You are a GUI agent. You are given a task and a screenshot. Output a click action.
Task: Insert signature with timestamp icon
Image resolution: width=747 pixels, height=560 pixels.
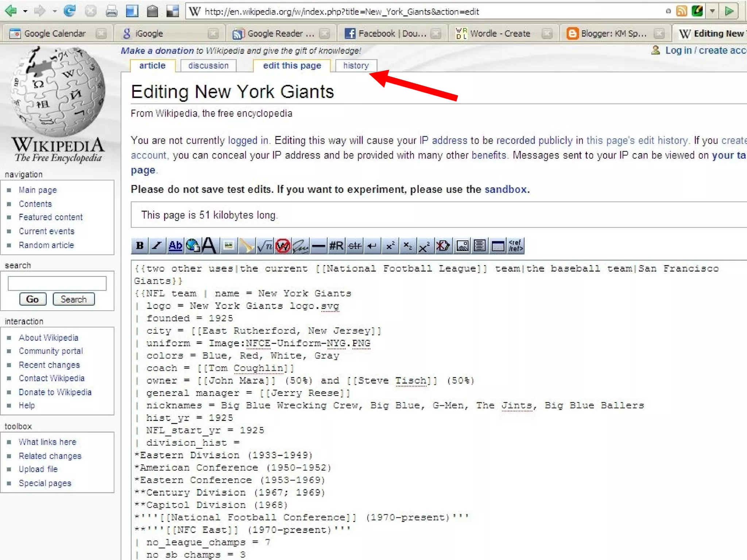pyautogui.click(x=301, y=246)
